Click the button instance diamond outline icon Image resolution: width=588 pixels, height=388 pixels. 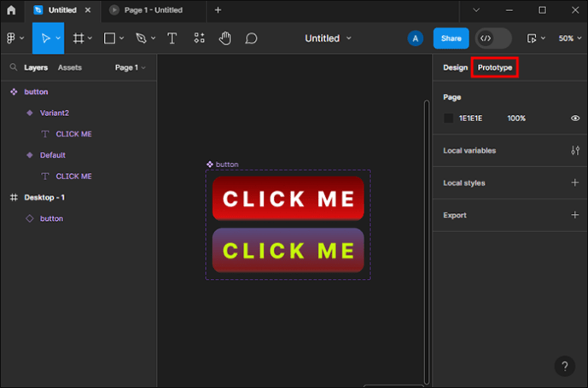(x=30, y=218)
